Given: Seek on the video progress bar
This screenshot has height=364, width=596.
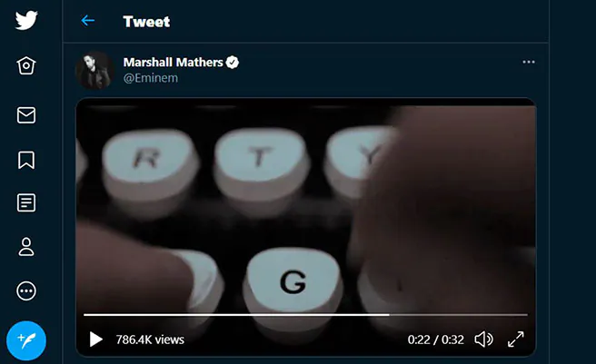Looking at the screenshot, I should pyautogui.click(x=305, y=315).
